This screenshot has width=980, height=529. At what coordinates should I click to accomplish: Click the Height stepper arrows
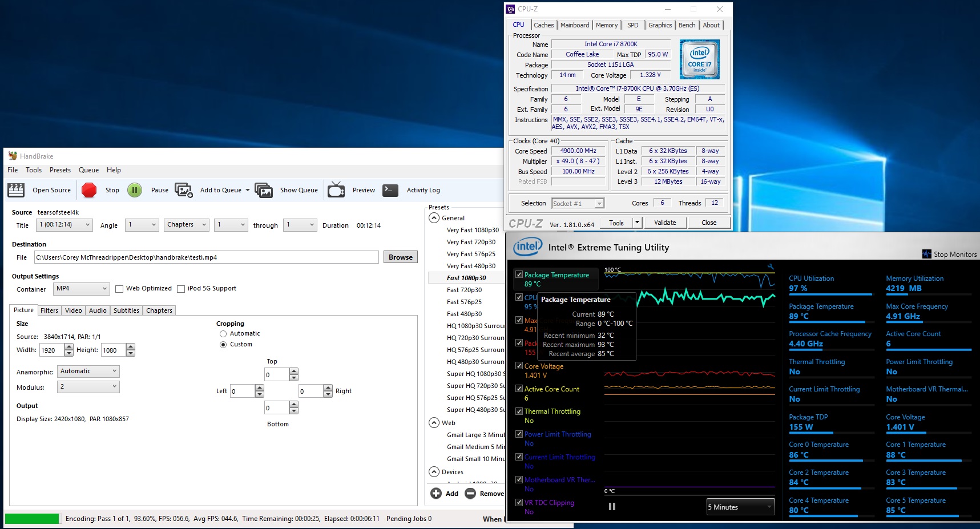click(x=131, y=350)
